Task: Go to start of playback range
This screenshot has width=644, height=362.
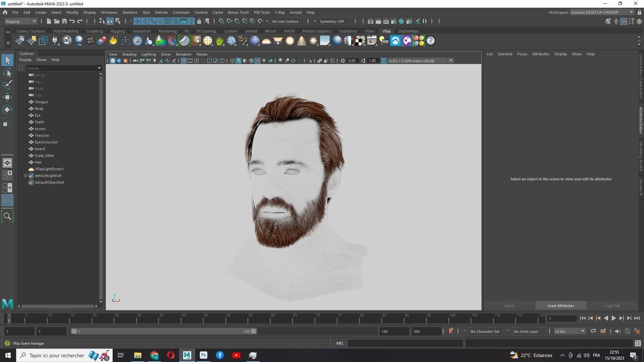Action: click(583, 318)
